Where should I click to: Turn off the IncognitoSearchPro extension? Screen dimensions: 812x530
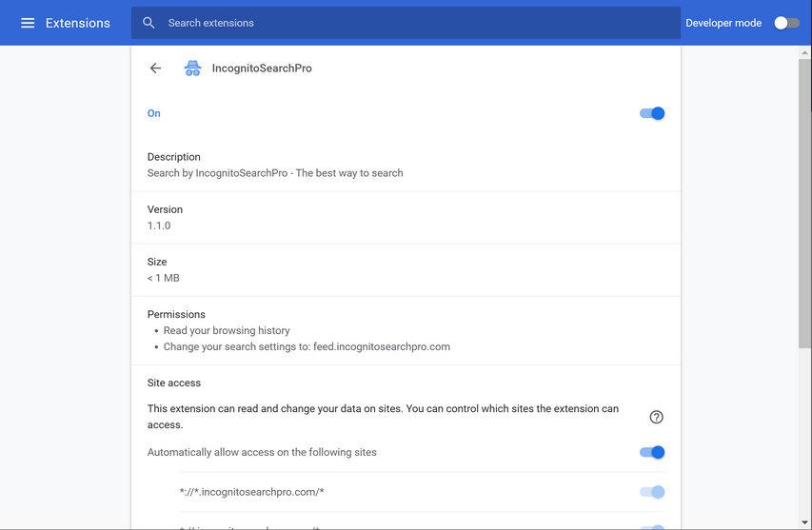(652, 113)
